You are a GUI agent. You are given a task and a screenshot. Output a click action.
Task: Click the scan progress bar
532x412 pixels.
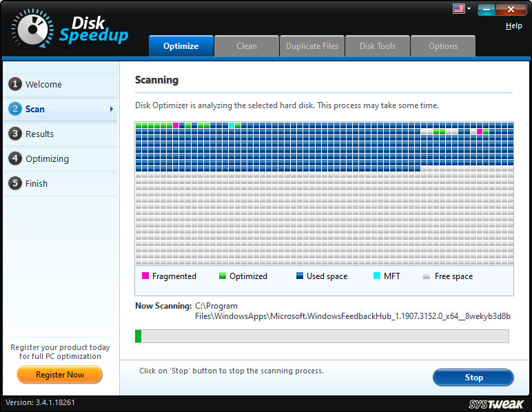322,336
